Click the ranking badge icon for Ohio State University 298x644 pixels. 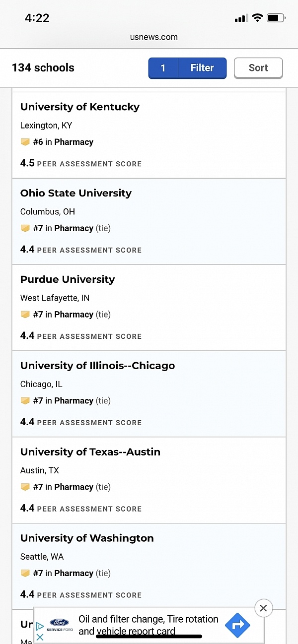click(x=25, y=228)
